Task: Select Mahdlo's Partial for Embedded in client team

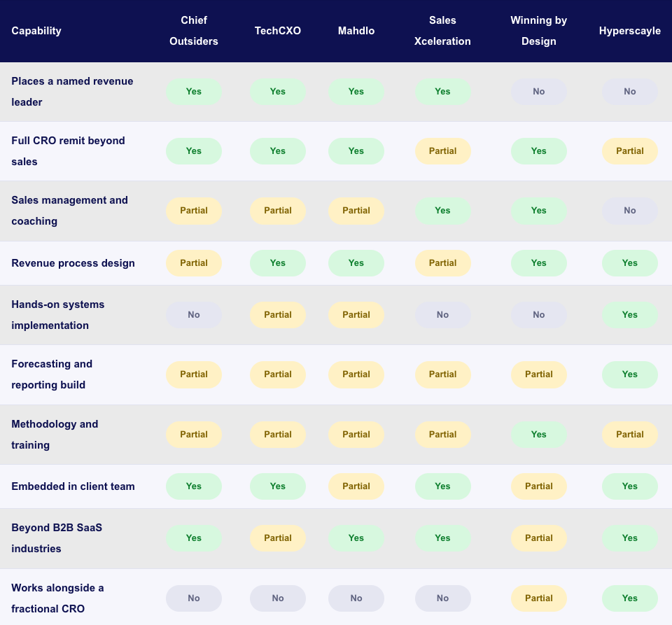Action: point(356,486)
